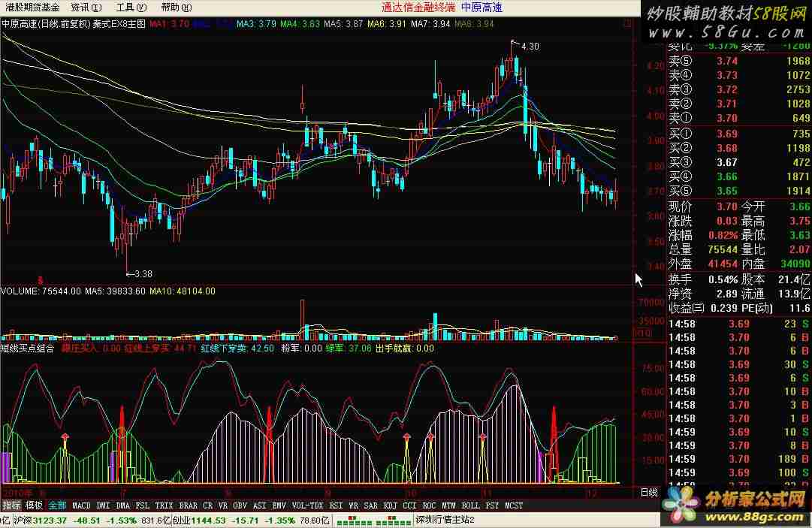
Task: Select the MCST indicator
Action: pyautogui.click(x=515, y=505)
